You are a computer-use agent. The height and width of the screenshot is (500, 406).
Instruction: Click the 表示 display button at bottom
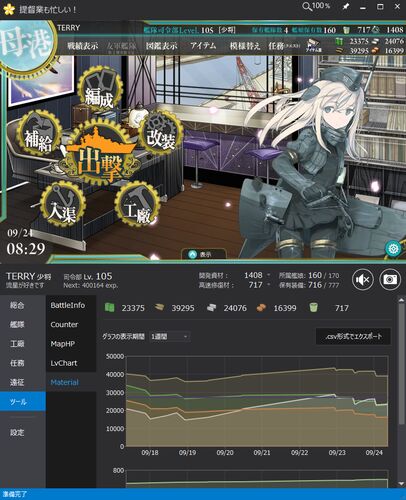click(204, 255)
